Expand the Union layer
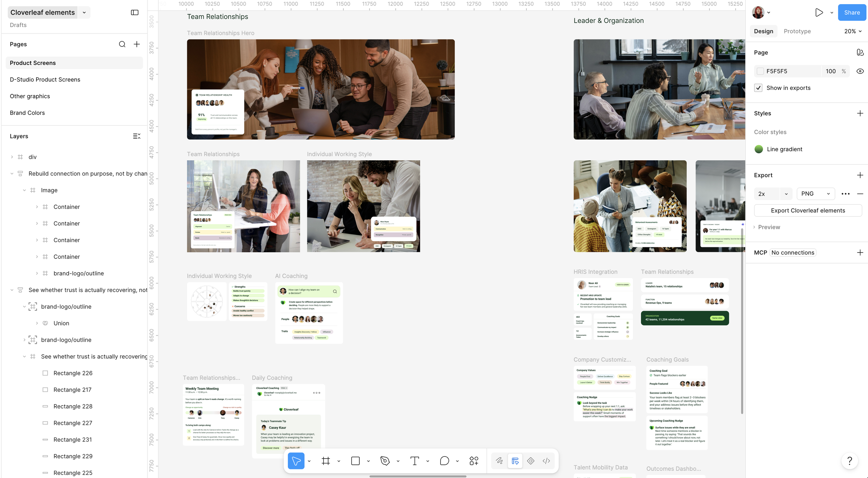 click(x=37, y=323)
